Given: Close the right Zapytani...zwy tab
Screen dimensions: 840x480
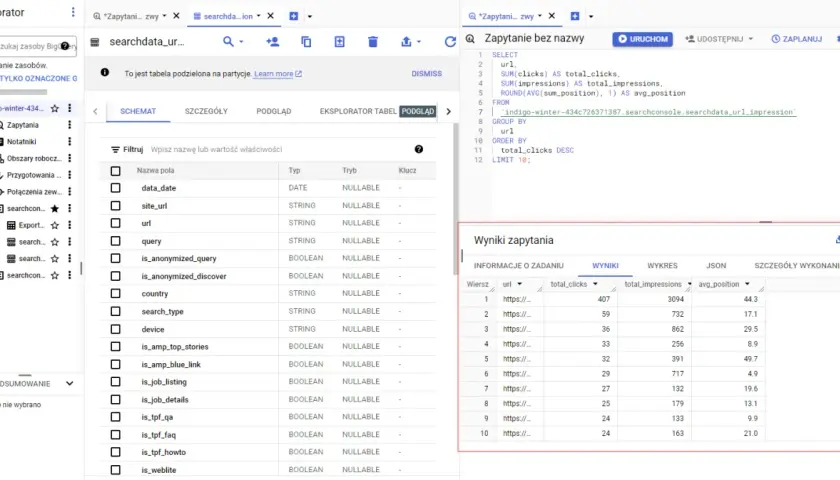Looking at the screenshot, I should coord(552,16).
